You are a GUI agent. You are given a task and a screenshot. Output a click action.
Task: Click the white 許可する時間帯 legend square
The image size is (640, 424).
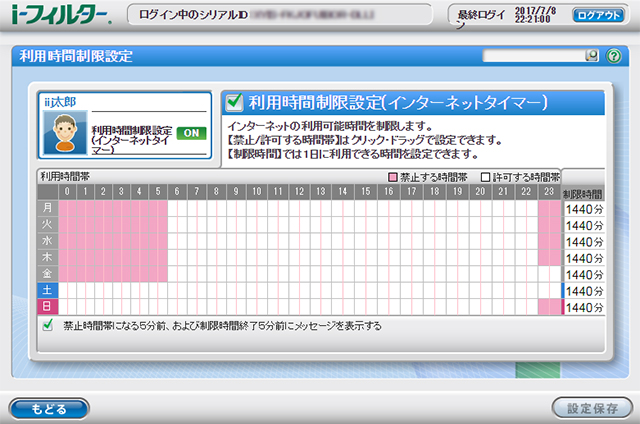point(486,176)
